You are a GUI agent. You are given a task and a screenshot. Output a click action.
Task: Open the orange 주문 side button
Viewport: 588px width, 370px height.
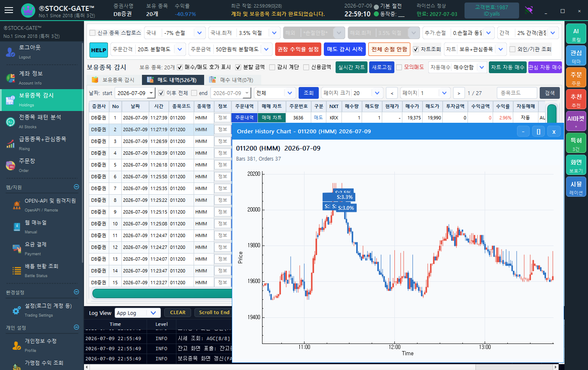[576, 78]
